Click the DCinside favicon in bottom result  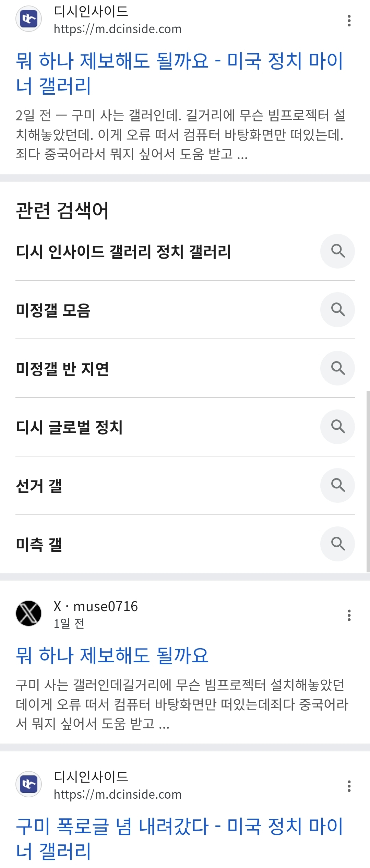coord(28,784)
